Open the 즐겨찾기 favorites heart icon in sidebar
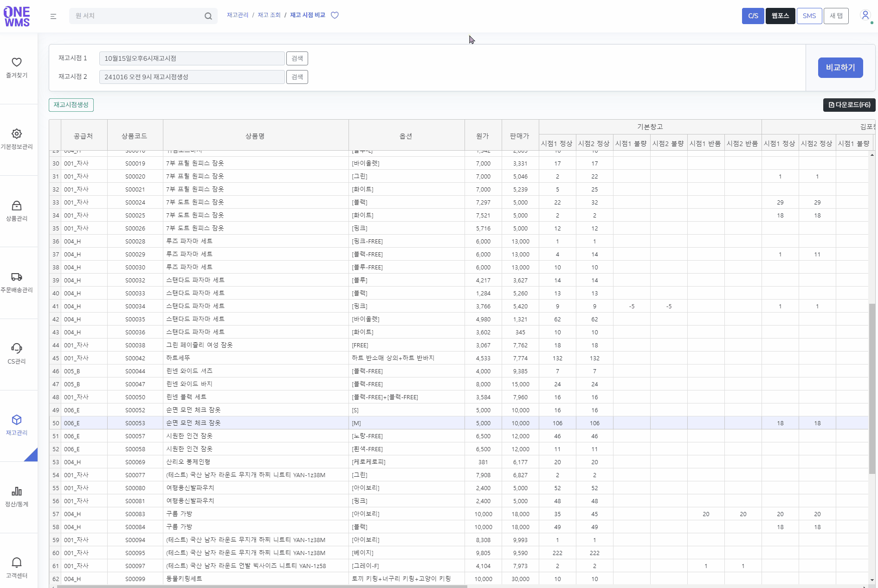878x588 pixels. click(x=17, y=63)
